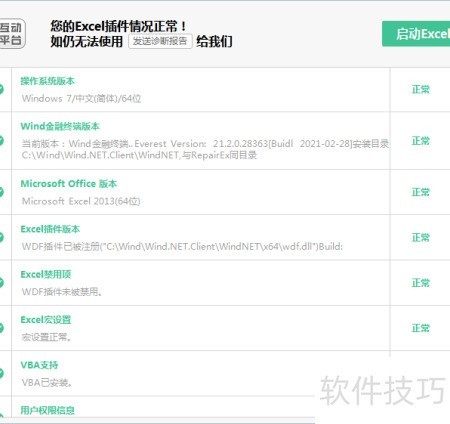Select the Microsoft Office 版本 heading

coord(69,184)
